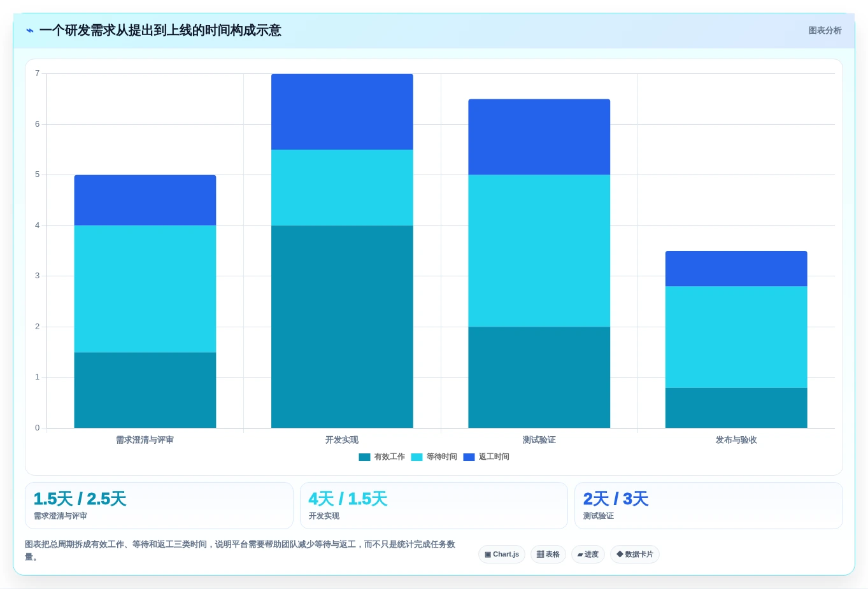
Task: Click the 有效工作 legend color box
Action: pos(364,457)
